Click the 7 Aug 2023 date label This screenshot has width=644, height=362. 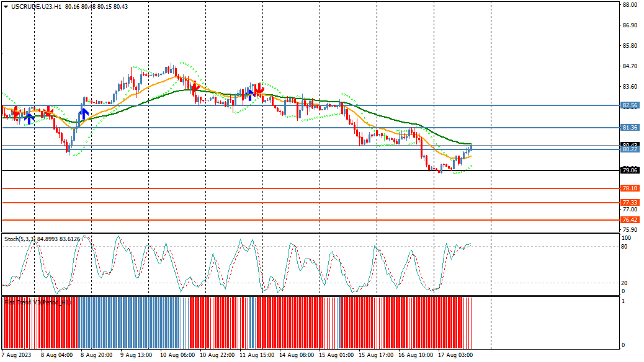click(16, 355)
